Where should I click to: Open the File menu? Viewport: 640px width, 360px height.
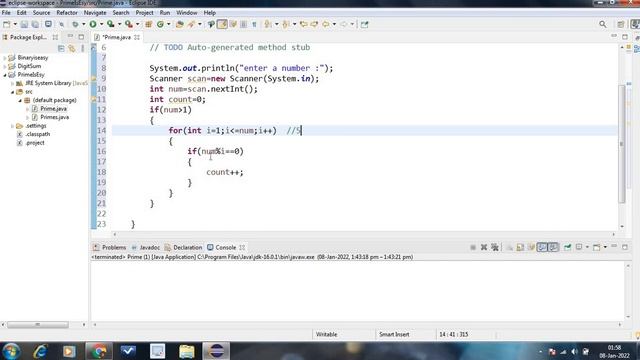[6, 13]
